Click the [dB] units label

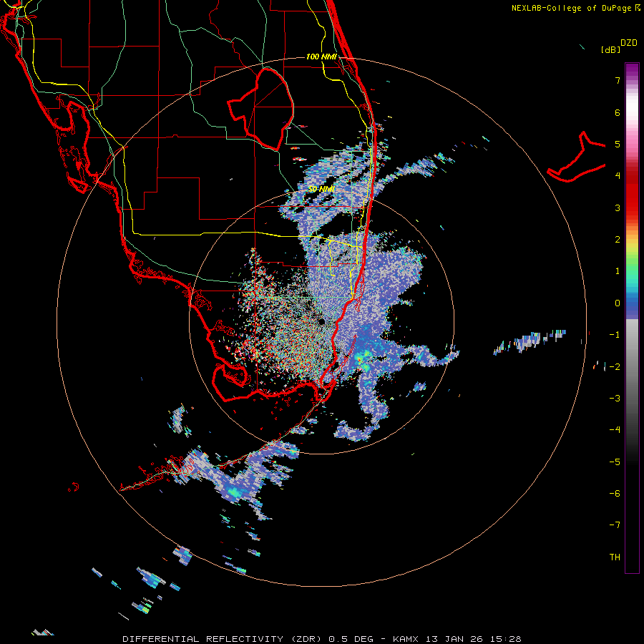pos(610,49)
